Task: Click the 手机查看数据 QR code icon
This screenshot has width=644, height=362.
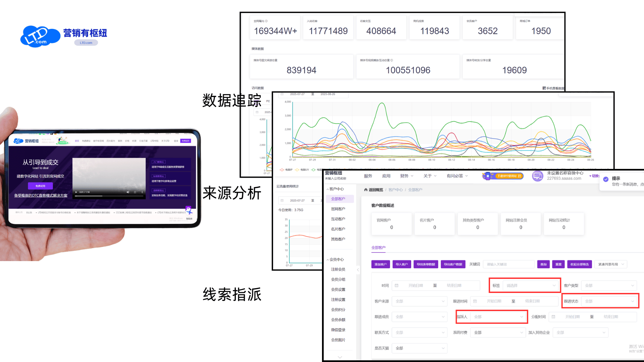Action: 544,88
